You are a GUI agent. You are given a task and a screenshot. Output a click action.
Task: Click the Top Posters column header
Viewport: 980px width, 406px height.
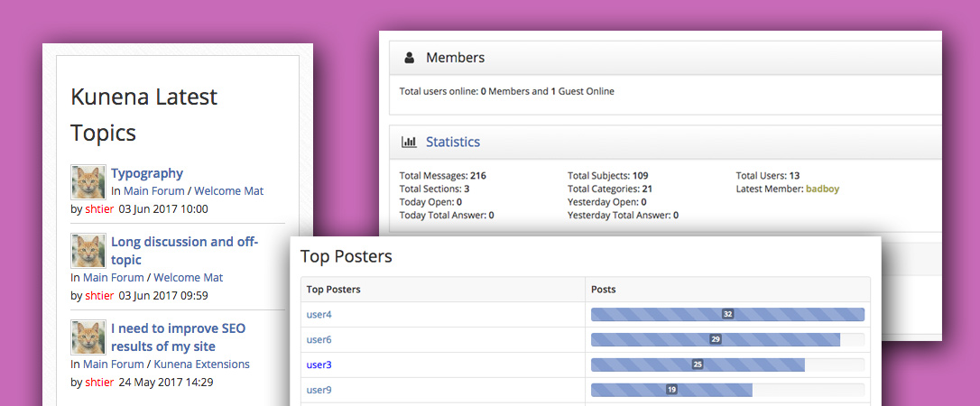pos(333,290)
